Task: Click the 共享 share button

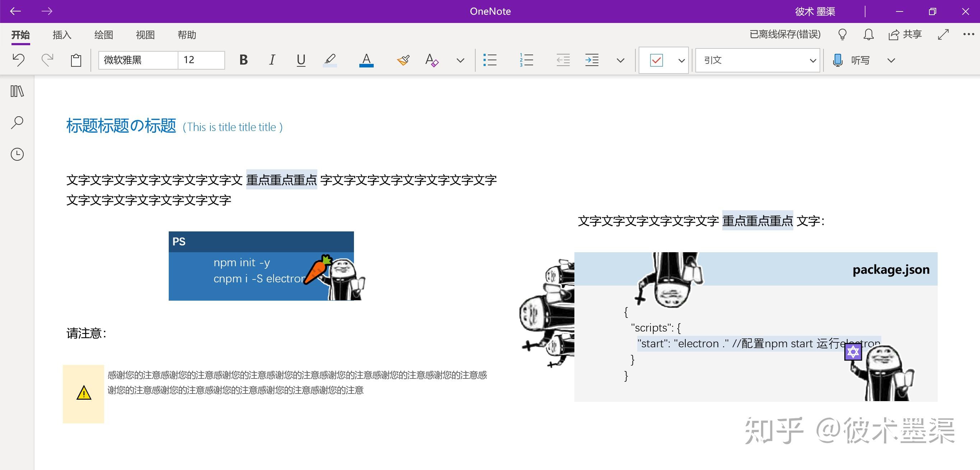Action: 905,34
